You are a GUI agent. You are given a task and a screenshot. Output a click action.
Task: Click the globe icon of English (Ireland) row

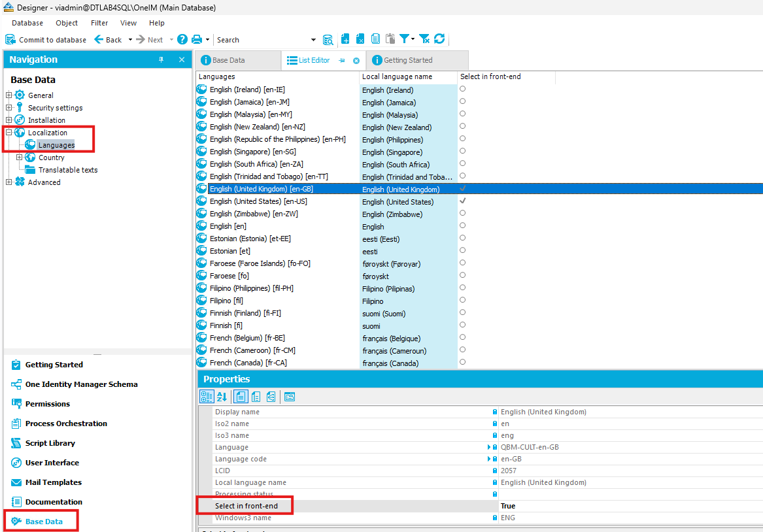point(201,90)
